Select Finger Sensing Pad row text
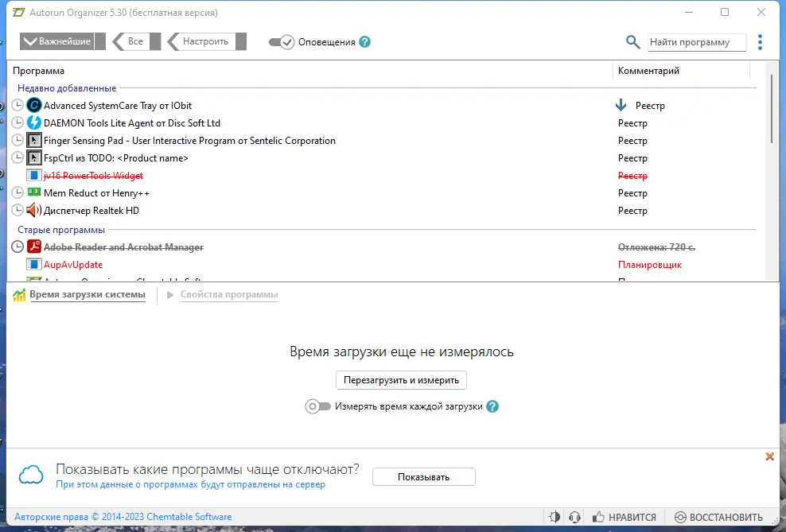786x532 pixels. [x=189, y=140]
